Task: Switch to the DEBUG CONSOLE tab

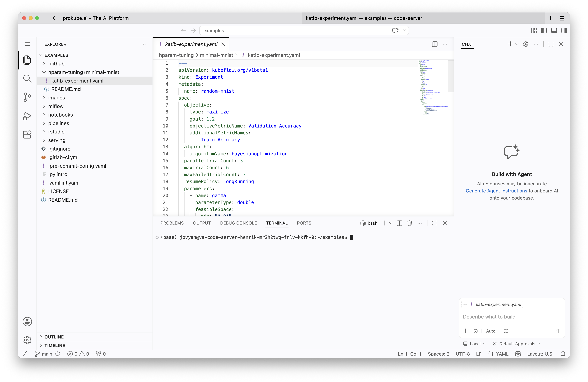Action: [238, 223]
